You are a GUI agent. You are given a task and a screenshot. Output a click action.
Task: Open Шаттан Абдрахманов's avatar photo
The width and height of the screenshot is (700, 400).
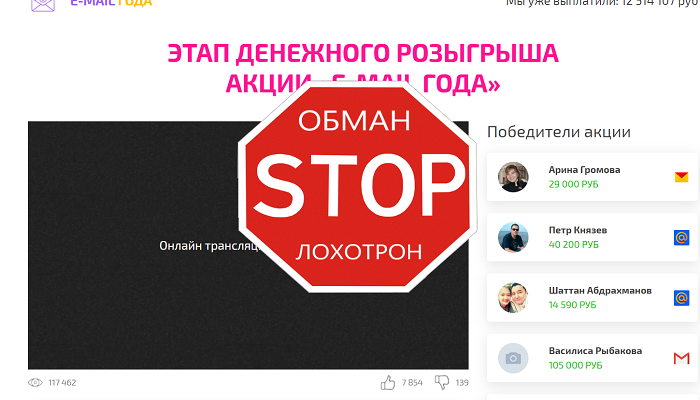coord(513,298)
